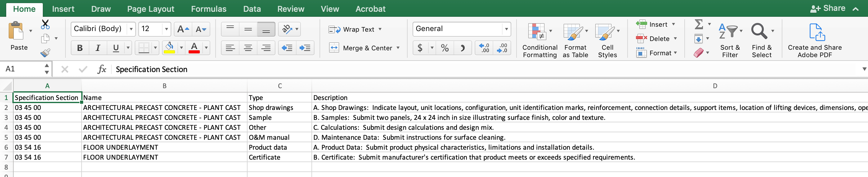Toggle Italic formatting
This screenshot has height=177, width=868.
tap(98, 48)
